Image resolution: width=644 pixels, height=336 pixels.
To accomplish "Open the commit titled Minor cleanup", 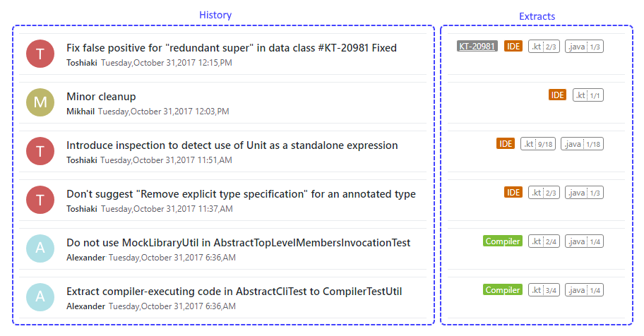I will (101, 97).
